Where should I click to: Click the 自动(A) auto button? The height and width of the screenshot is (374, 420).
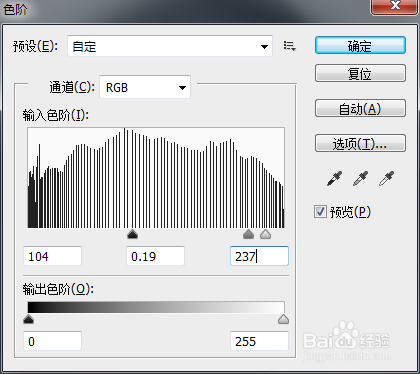coord(360,108)
